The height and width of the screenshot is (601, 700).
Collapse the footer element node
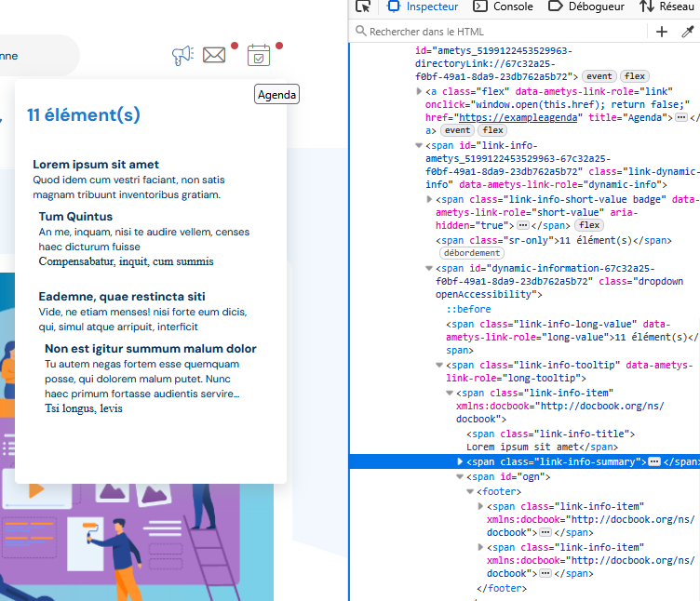pyautogui.click(x=471, y=491)
